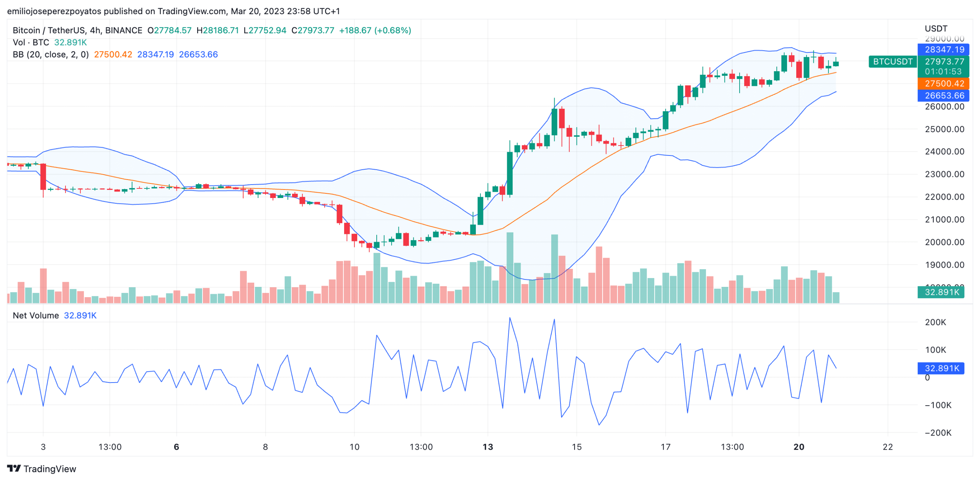Click the blue 28347.19 price axis label
Image resolution: width=980 pixels, height=481 pixels.
[943, 49]
